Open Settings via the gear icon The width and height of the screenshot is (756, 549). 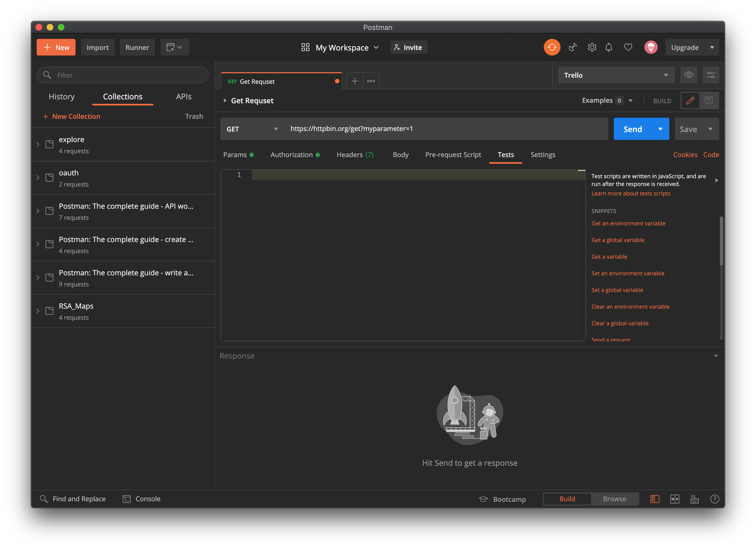coord(592,47)
